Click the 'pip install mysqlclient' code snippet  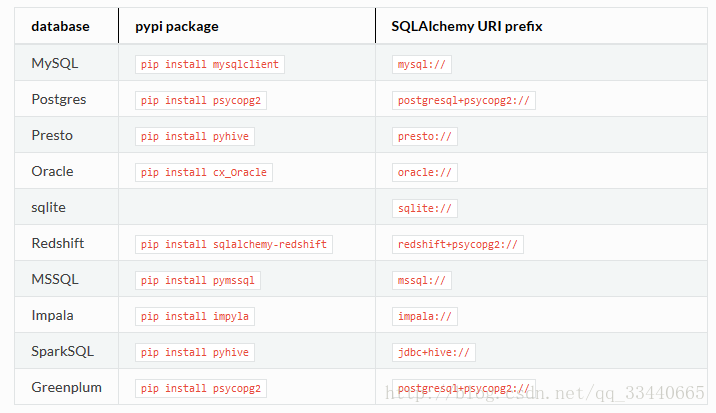(210, 64)
